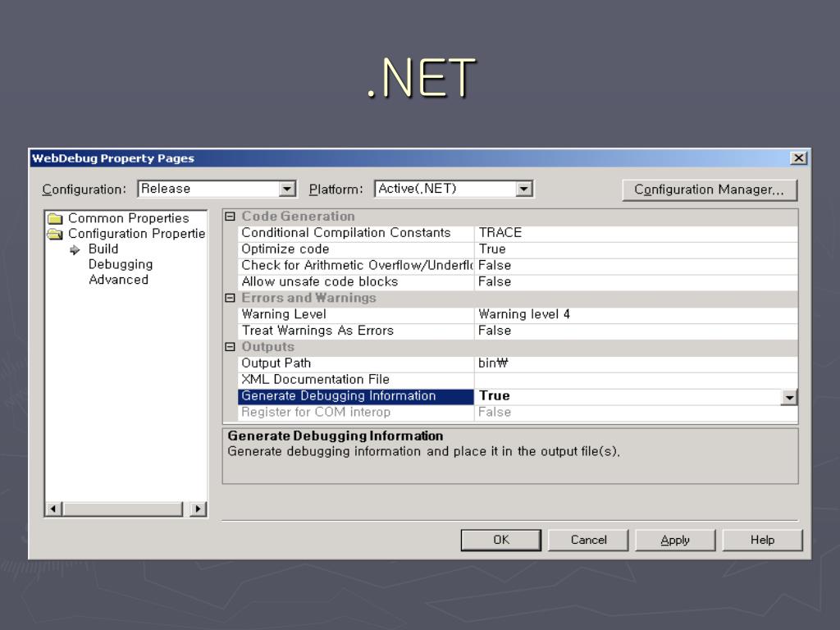The width and height of the screenshot is (840, 630).
Task: Open the Generate Debugging Information value dropdown
Action: pos(789,397)
